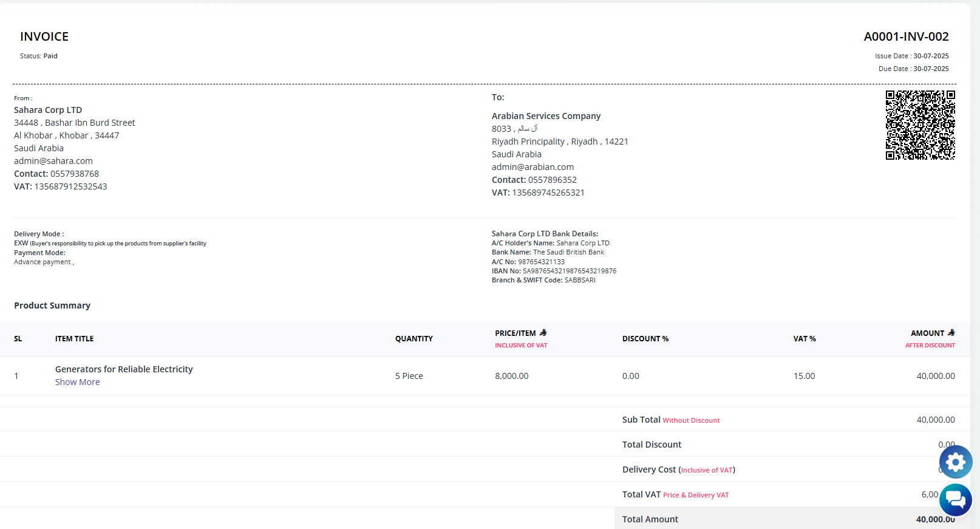Select invoice number A0001-INV-002
The image size is (980, 529).
click(906, 36)
